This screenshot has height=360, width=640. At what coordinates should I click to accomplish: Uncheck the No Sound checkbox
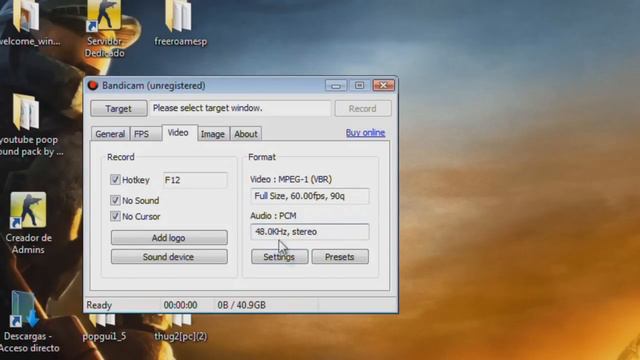[115, 200]
